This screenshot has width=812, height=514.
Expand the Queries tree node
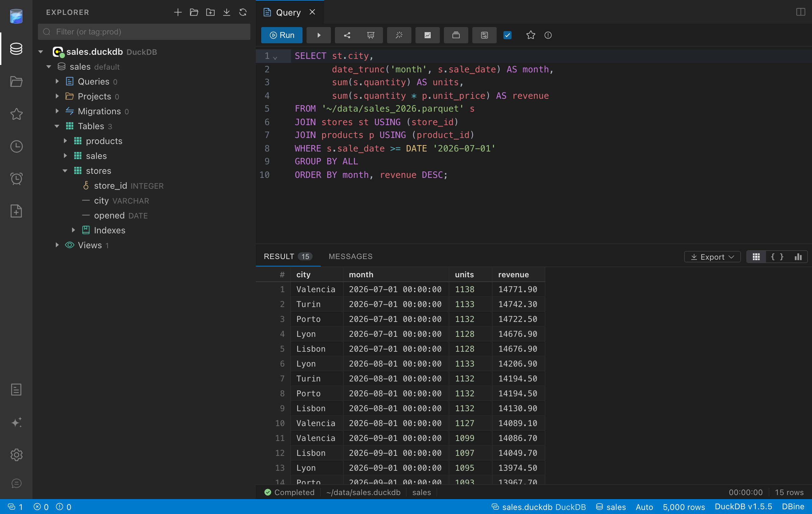tap(57, 81)
